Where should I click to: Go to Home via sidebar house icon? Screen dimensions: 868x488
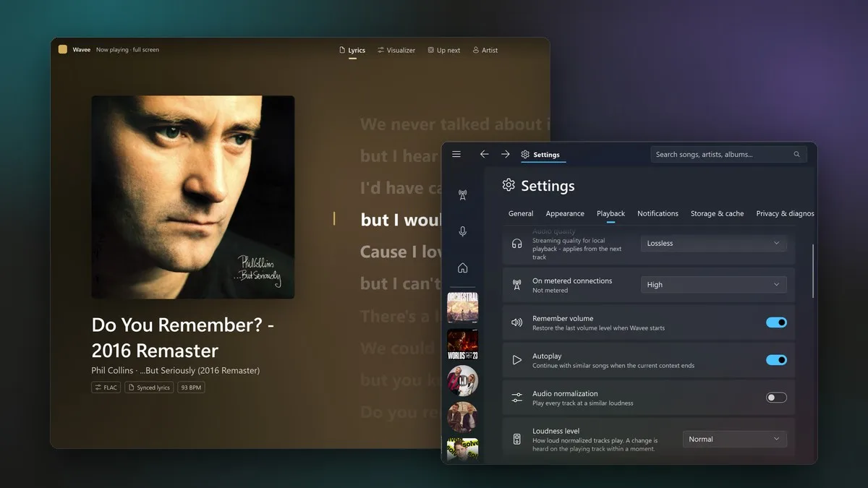coord(463,267)
